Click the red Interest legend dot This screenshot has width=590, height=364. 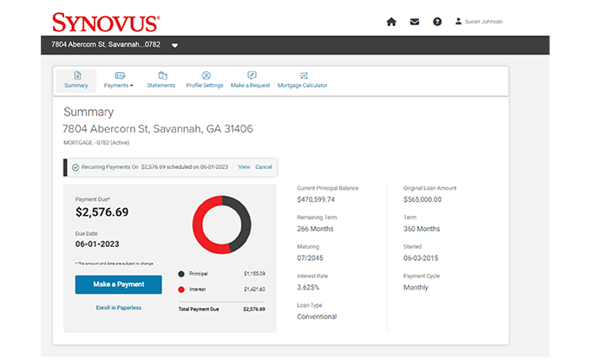180,289
